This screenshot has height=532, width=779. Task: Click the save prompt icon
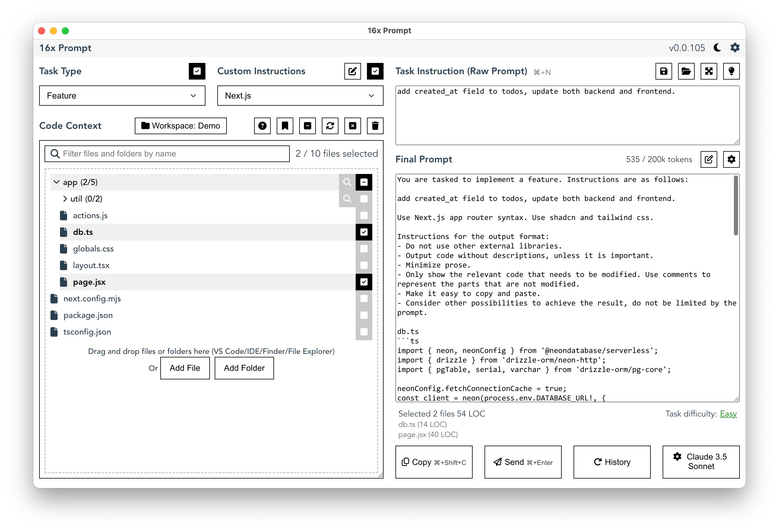(663, 71)
